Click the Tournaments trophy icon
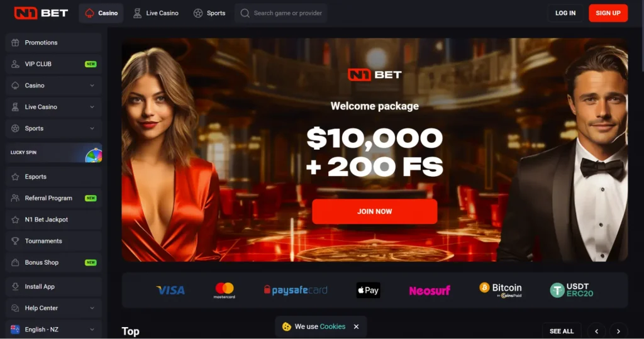644x339 pixels. click(15, 241)
